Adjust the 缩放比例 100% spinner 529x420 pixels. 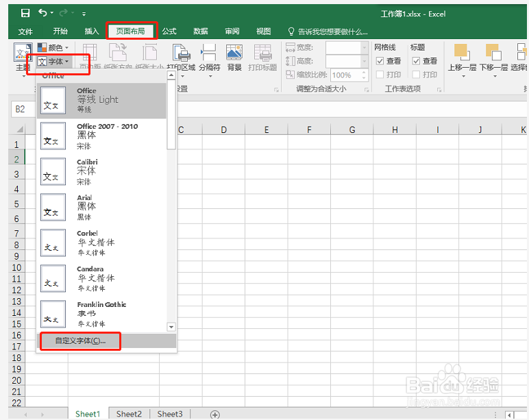364,75
